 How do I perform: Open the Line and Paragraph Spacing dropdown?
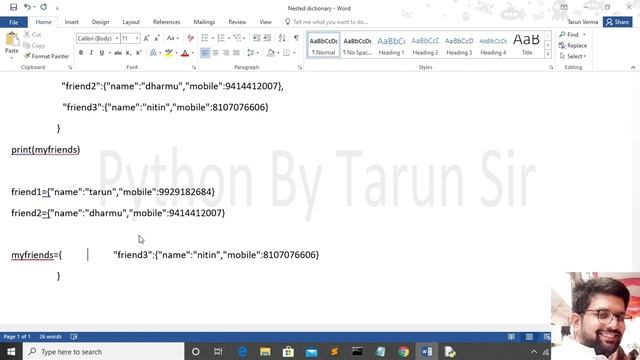[253, 53]
